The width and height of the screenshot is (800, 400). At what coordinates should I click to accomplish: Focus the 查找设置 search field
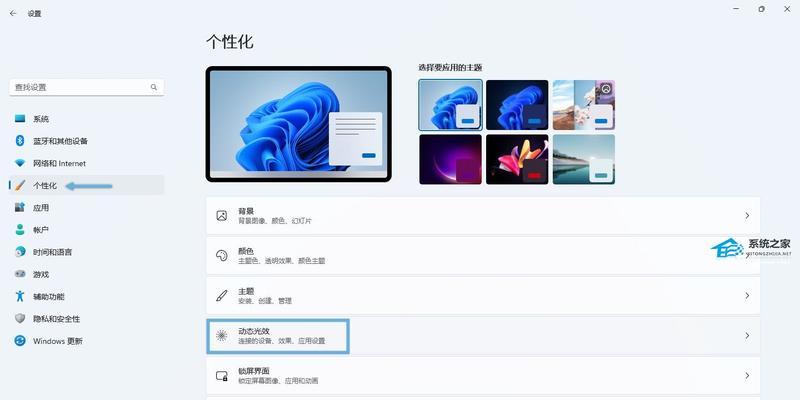point(86,87)
